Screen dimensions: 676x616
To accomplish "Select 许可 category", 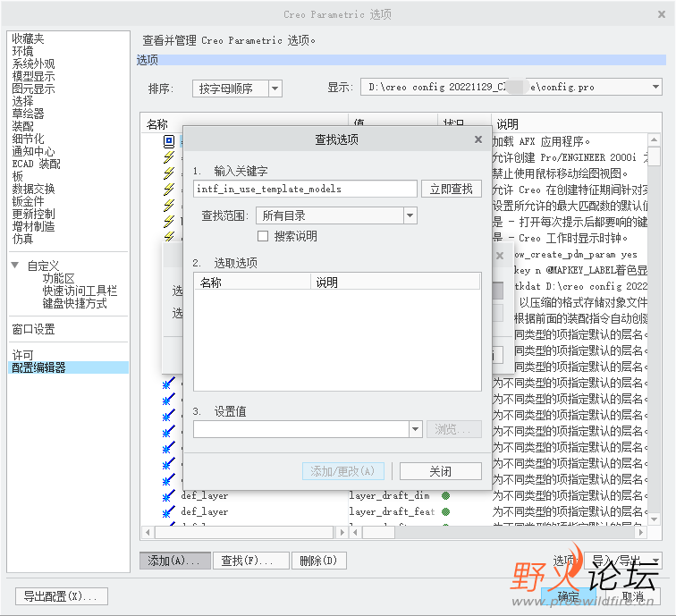I will [x=23, y=355].
